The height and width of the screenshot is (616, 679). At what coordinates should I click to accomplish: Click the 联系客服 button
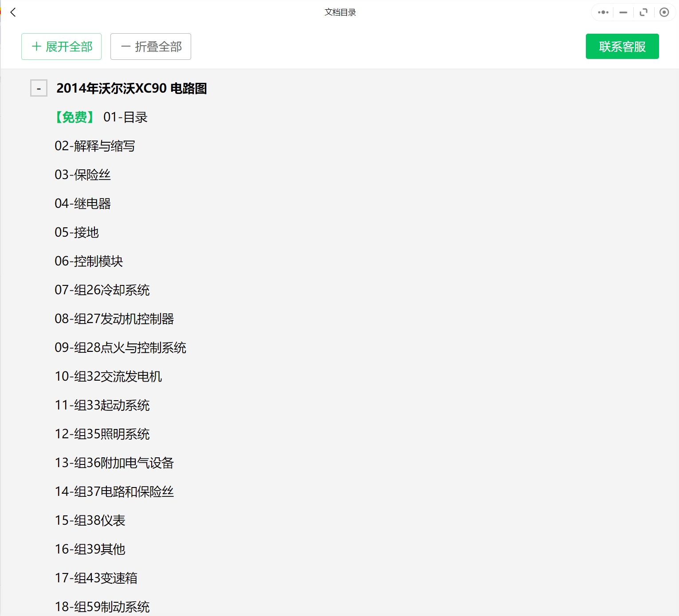(622, 46)
